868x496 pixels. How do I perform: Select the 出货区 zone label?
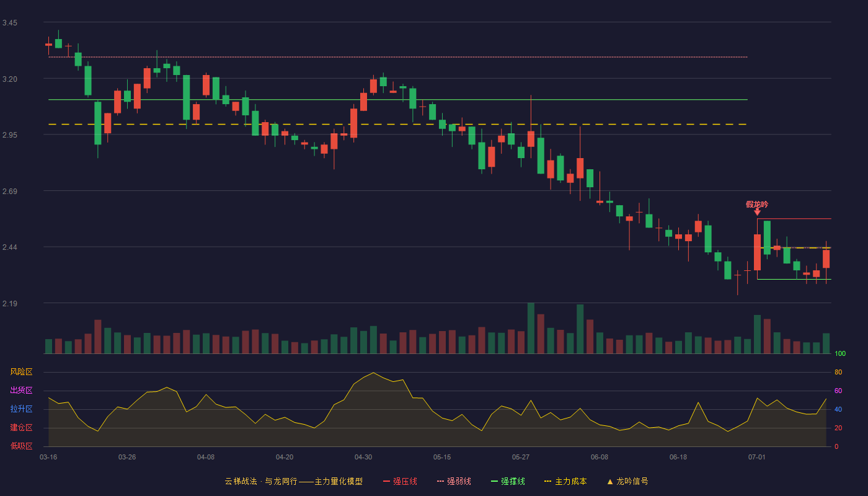coord(21,391)
